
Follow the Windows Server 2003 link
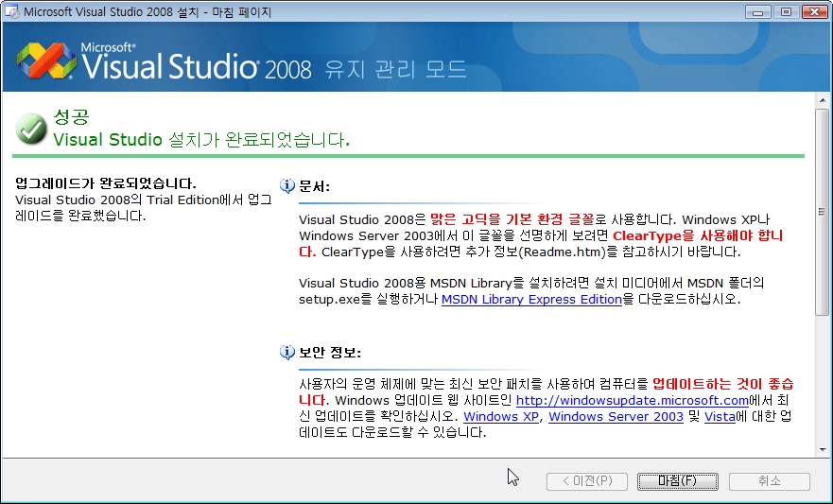pos(616,416)
